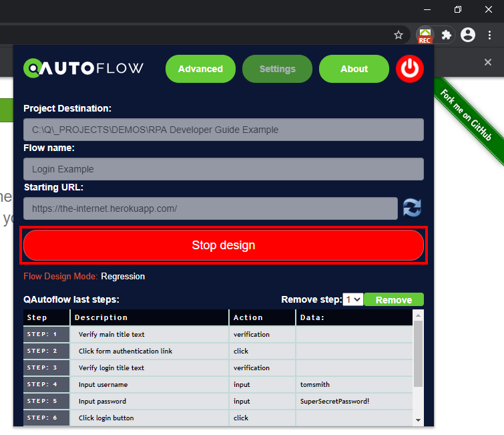Click the Data: column header
The width and height of the screenshot is (504, 435).
click(x=354, y=317)
